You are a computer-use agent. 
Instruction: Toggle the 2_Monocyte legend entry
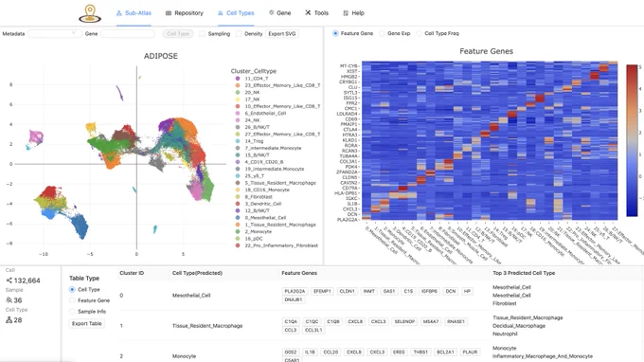click(x=254, y=232)
